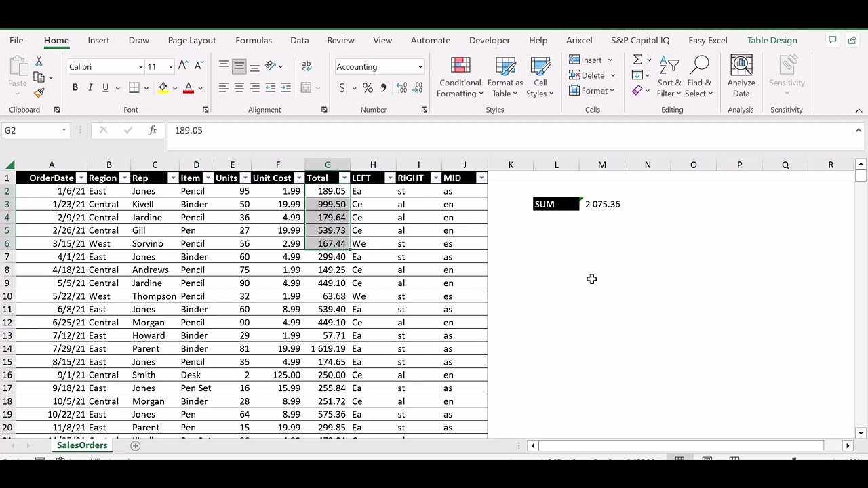Apply the red font color

coord(189,87)
